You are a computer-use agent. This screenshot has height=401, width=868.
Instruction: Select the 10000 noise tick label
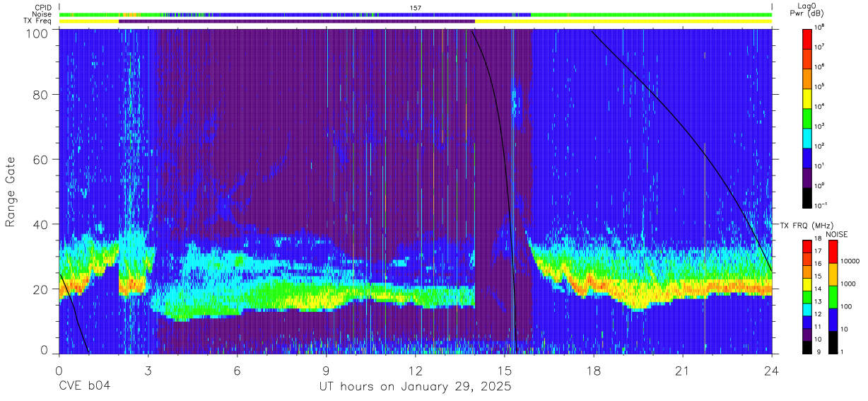click(x=849, y=261)
